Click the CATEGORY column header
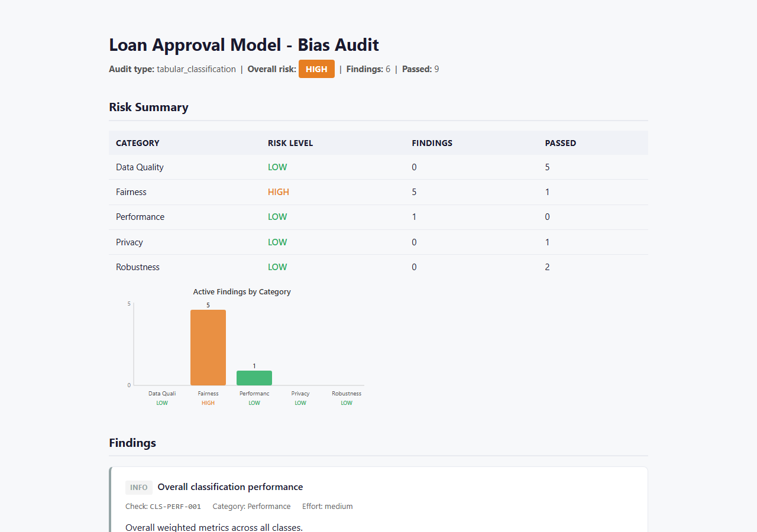Viewport: 757px width, 532px height. click(138, 143)
